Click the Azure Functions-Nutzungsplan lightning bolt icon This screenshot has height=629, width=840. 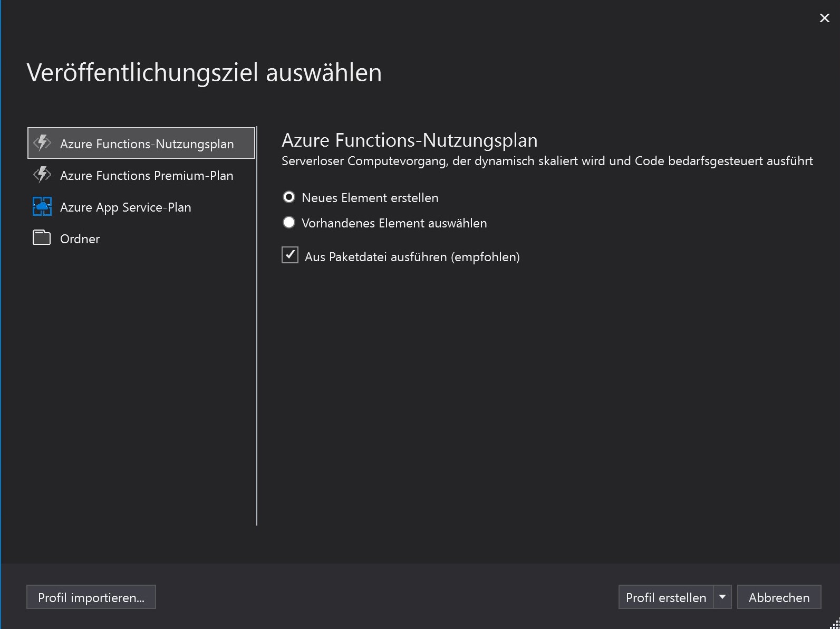42,143
